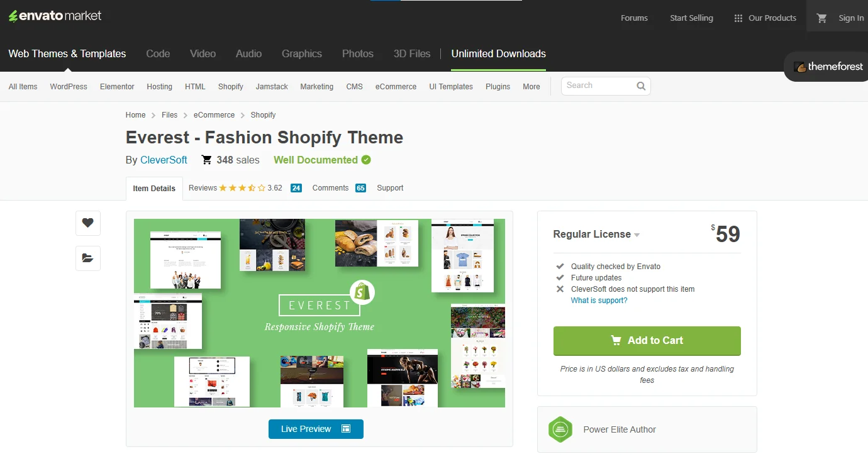Open the eCommerce submenu item
The height and width of the screenshot is (459, 868).
[x=396, y=87]
